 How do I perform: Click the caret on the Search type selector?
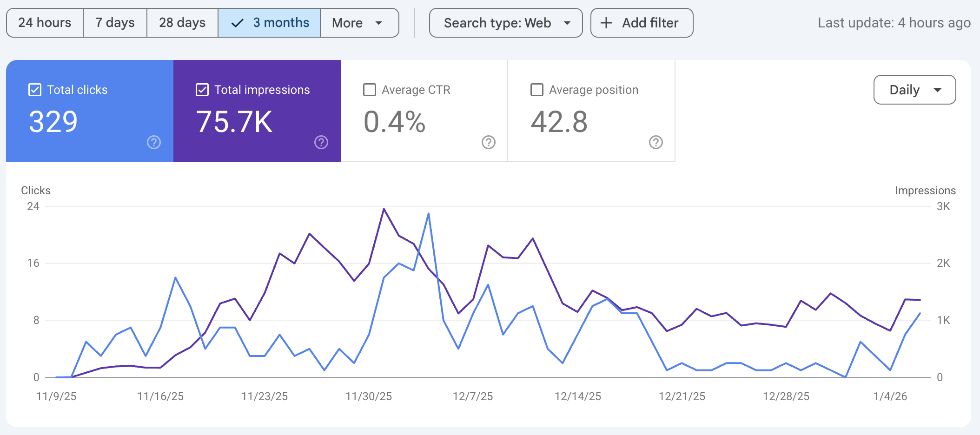click(x=568, y=23)
